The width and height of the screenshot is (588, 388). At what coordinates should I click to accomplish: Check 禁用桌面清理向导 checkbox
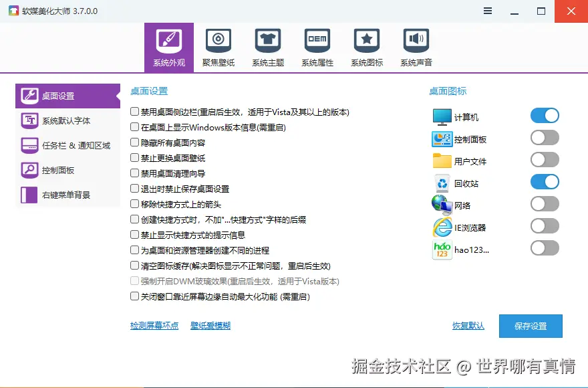click(134, 173)
